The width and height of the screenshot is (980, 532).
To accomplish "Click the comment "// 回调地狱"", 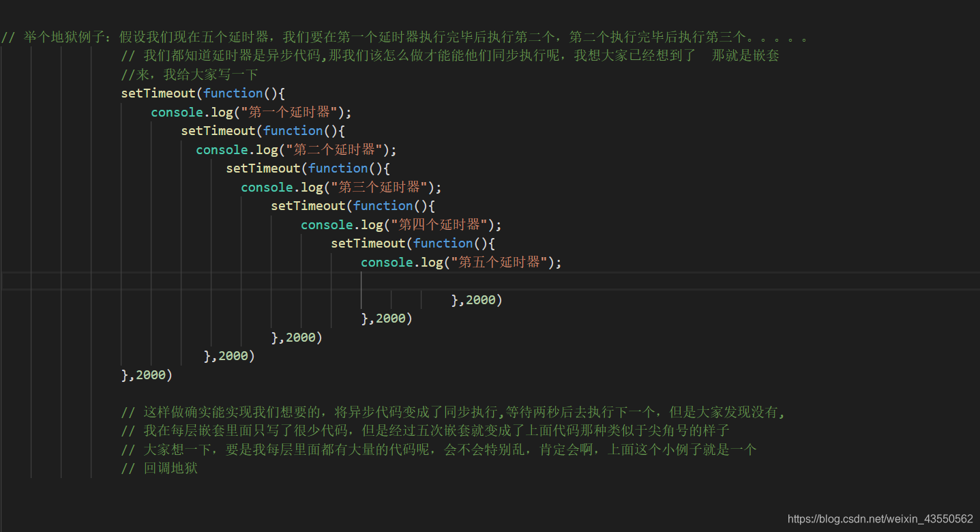I will coord(160,469).
